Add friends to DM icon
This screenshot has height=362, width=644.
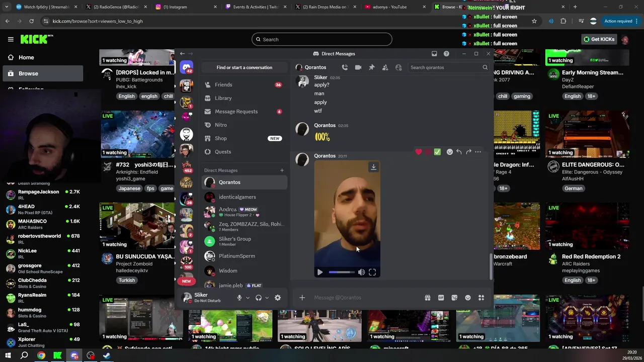tap(385, 67)
